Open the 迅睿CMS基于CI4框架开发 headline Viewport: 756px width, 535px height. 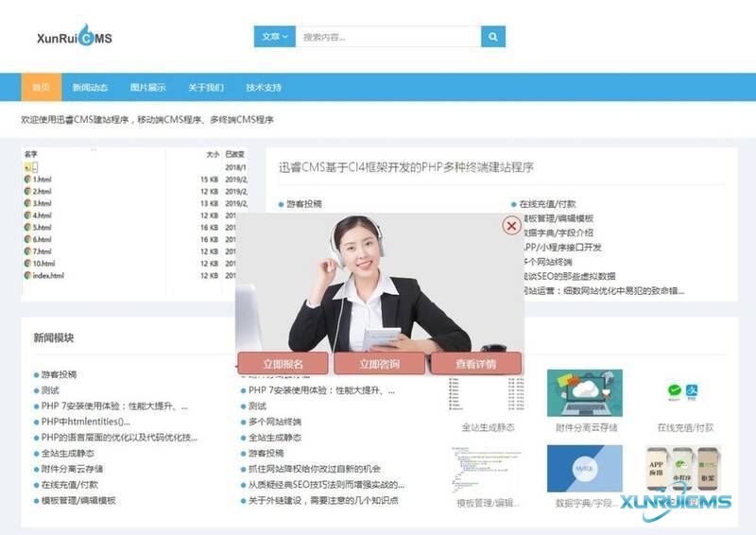coord(406,167)
